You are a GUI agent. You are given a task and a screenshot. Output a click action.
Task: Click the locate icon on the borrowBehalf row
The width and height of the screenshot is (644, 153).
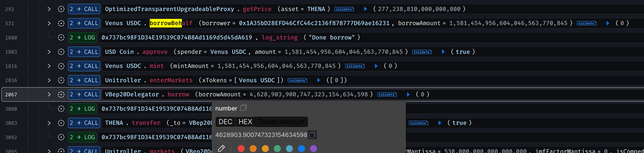point(61,23)
